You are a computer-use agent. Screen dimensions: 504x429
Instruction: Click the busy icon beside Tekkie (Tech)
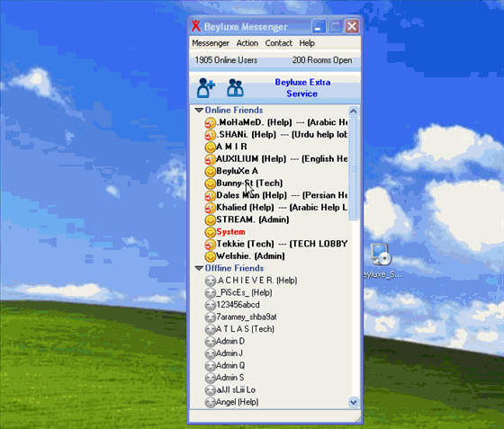point(211,245)
